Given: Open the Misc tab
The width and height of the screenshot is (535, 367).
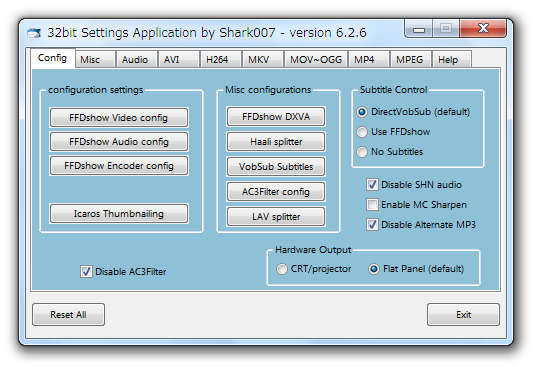Looking at the screenshot, I should [95, 60].
